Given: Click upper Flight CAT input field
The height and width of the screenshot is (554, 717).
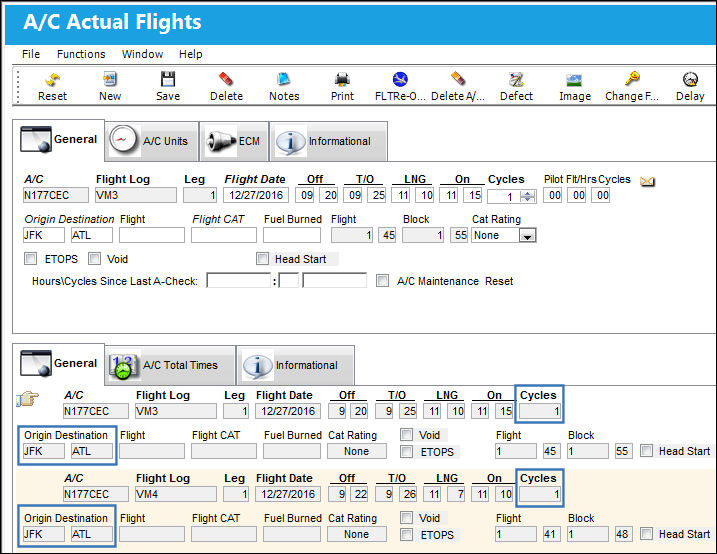Looking at the screenshot, I should 224,235.
